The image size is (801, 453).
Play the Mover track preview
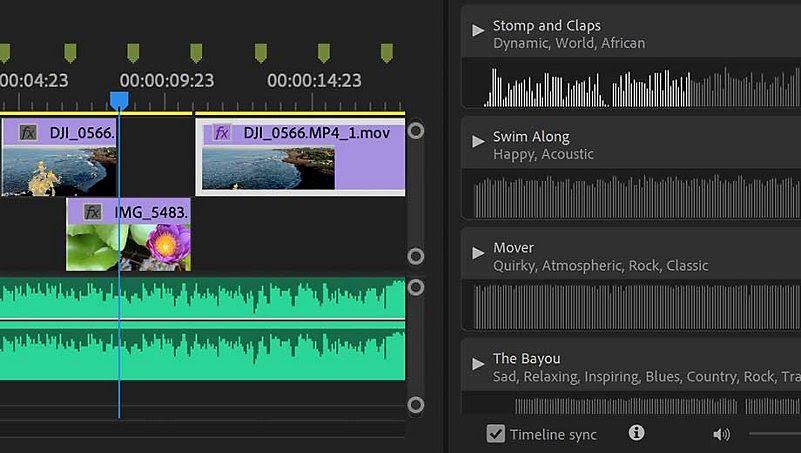pos(478,253)
